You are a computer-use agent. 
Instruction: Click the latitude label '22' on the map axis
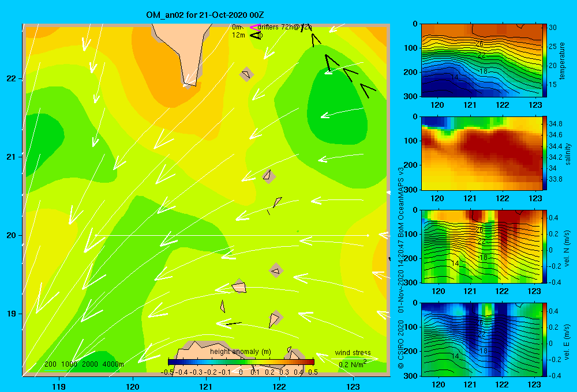tap(11, 79)
